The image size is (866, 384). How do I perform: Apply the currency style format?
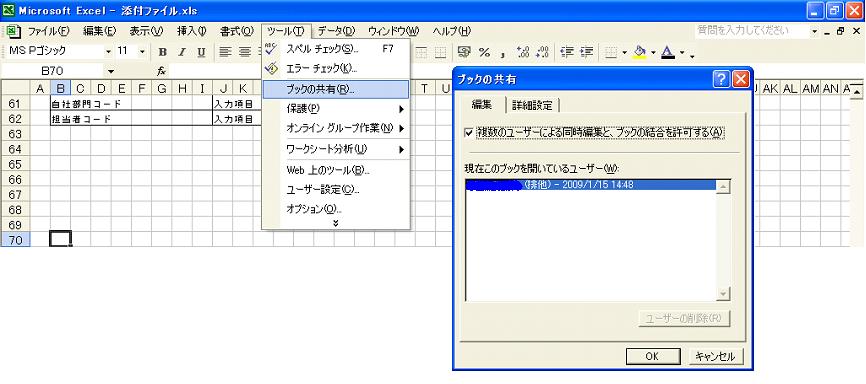(x=464, y=52)
